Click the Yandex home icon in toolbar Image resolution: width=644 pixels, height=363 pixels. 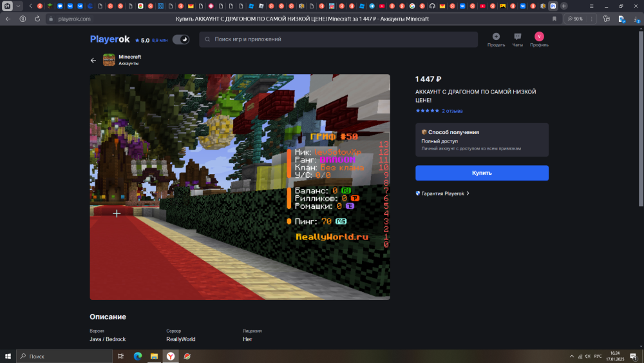point(23,19)
